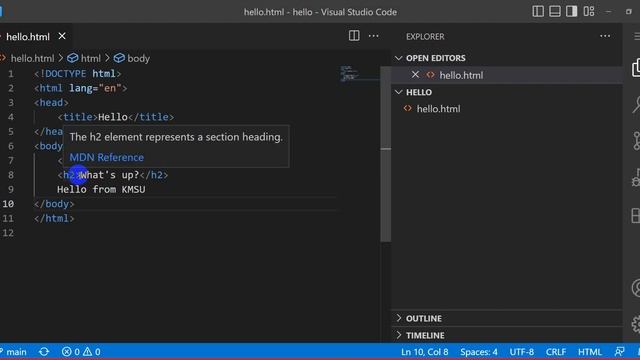Viewport: 640px width, 360px height.
Task: Toggle primary side bar layout icon
Action: (x=538, y=11)
